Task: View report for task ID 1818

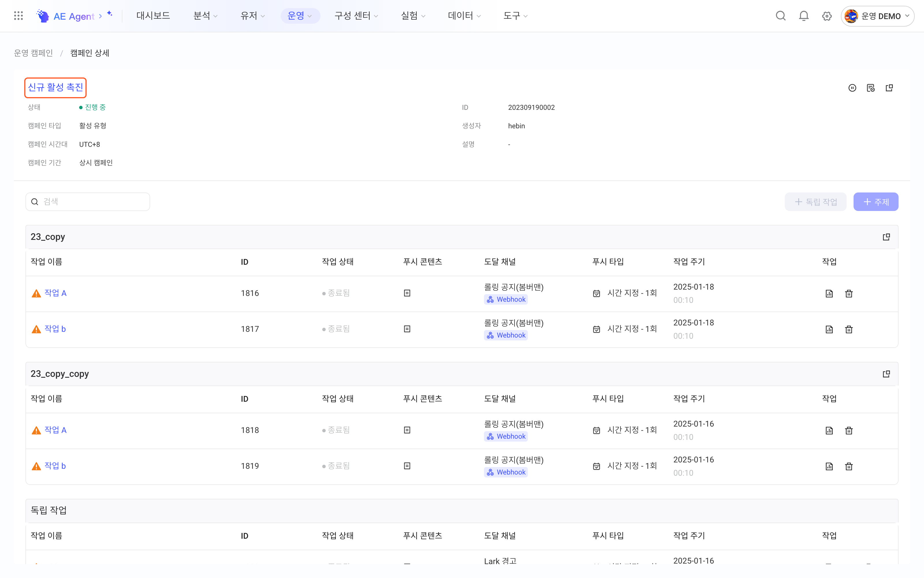Action: pos(829,430)
